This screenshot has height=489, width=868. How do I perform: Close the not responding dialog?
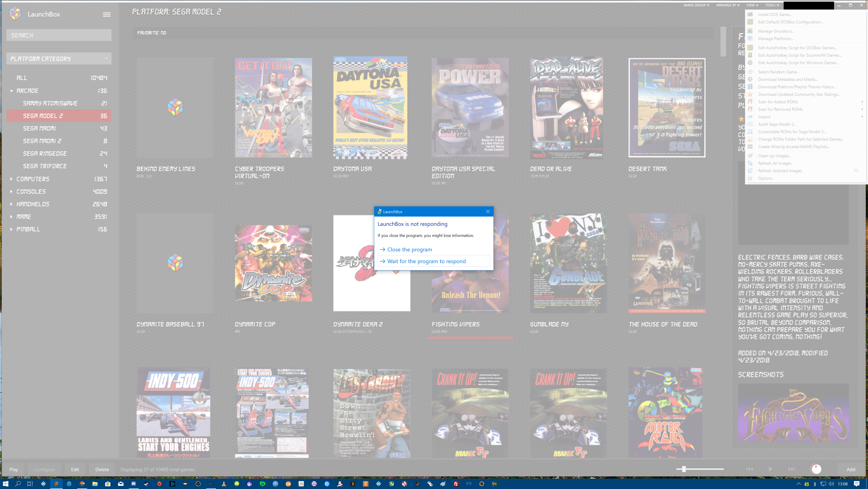click(488, 211)
